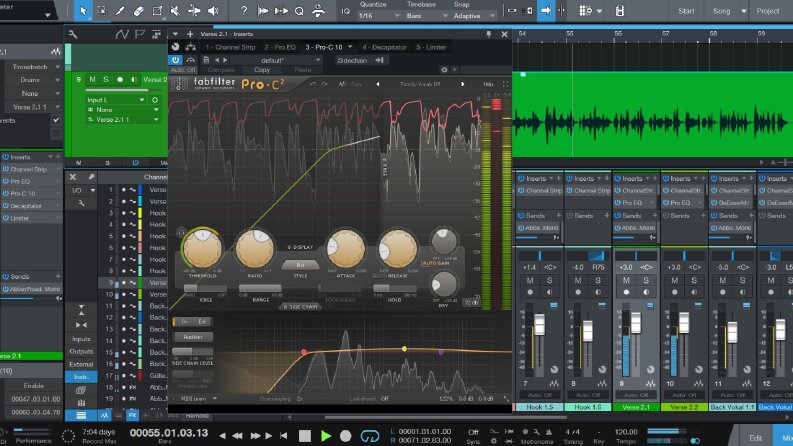This screenshot has width=793, height=446.
Task: Select the Range tool
Action: (102, 11)
